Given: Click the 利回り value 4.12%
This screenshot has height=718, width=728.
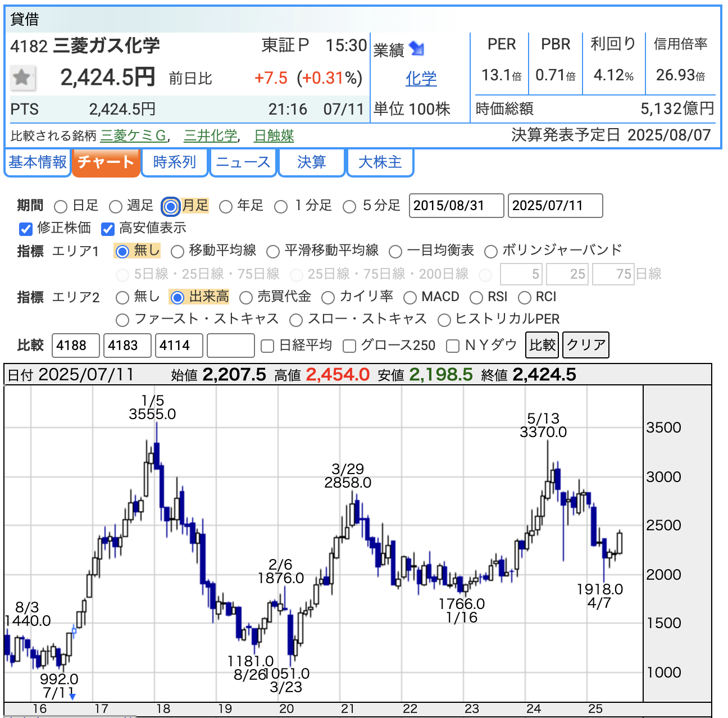Looking at the screenshot, I should click(x=614, y=75).
